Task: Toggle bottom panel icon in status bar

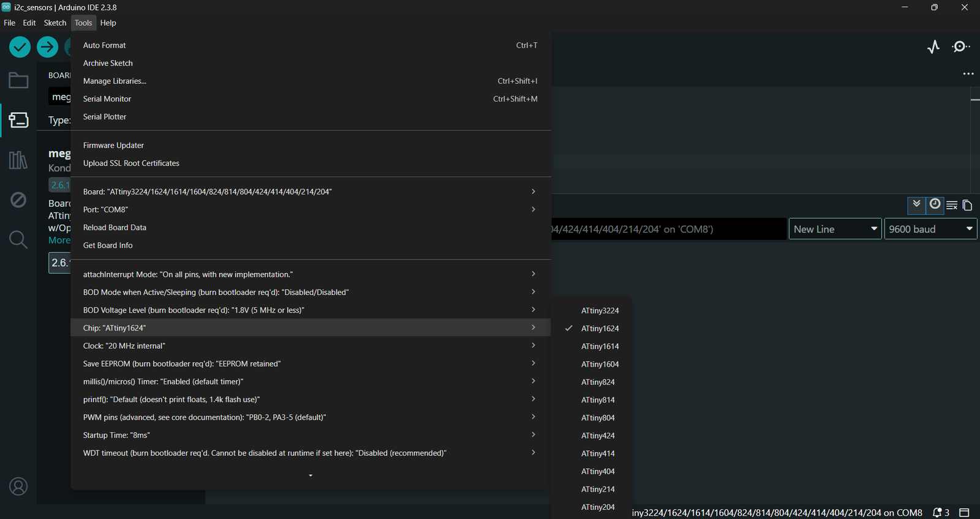Action: tap(964, 513)
